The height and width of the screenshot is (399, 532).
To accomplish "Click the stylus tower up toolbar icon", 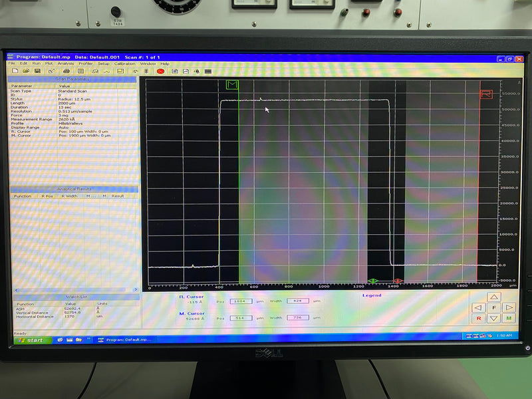I will pos(136,71).
